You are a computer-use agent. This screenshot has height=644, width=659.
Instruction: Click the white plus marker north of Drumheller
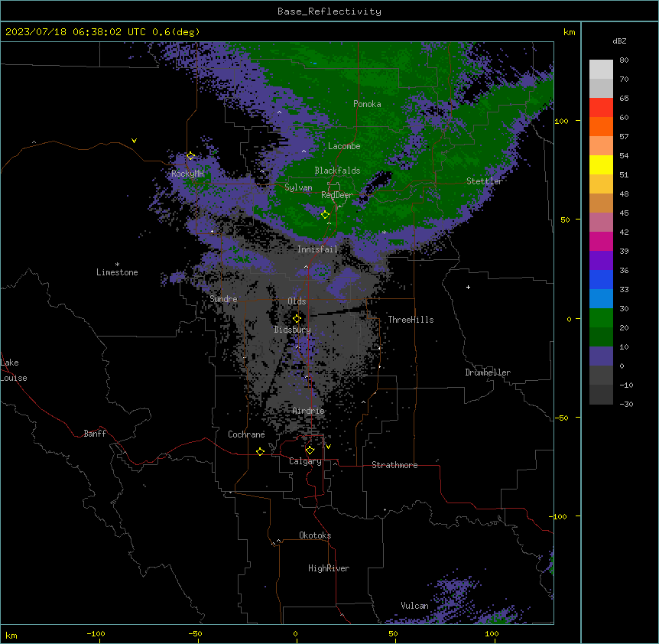pos(468,287)
